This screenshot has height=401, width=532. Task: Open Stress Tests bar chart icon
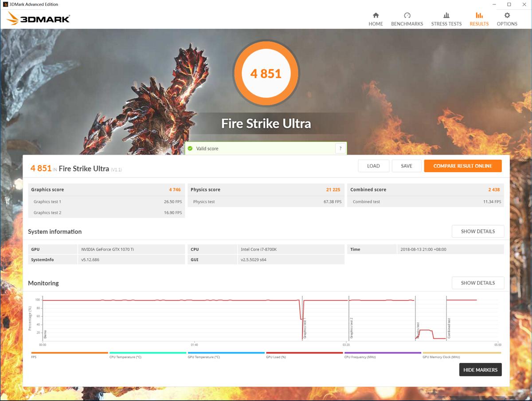(x=446, y=16)
